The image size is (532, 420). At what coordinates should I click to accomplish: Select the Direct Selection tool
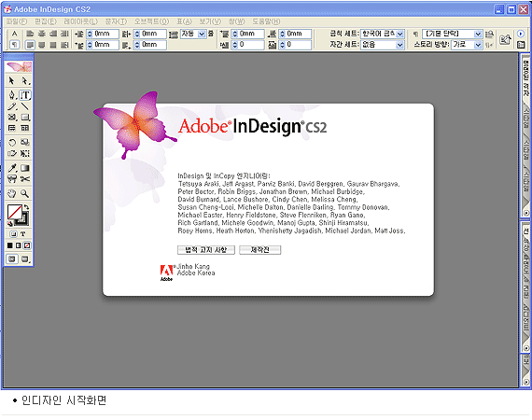pos(25,81)
